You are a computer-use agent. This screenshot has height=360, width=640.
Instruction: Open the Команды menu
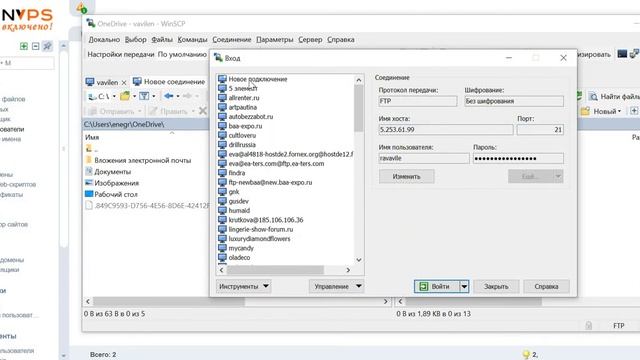pyautogui.click(x=192, y=40)
